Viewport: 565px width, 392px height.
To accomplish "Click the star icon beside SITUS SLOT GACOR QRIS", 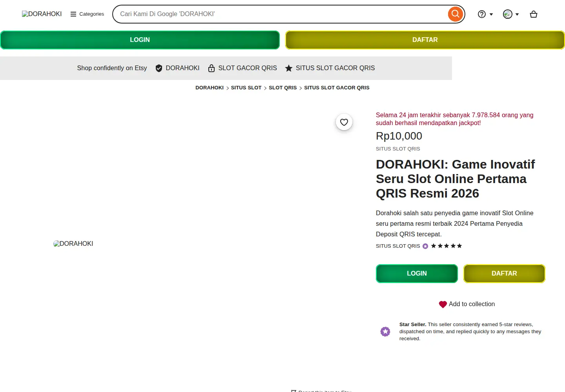I will [289, 68].
